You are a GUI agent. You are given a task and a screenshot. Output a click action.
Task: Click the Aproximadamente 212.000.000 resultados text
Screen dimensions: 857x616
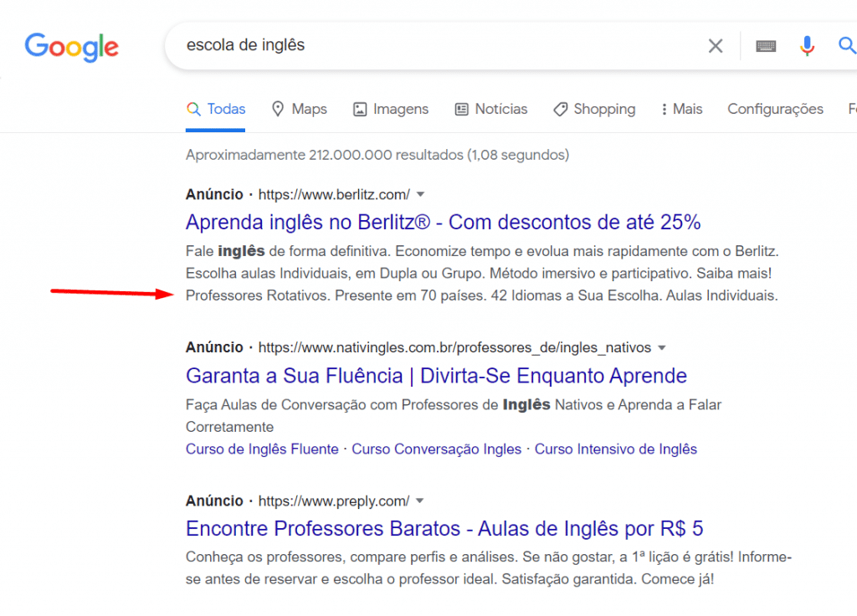click(377, 155)
